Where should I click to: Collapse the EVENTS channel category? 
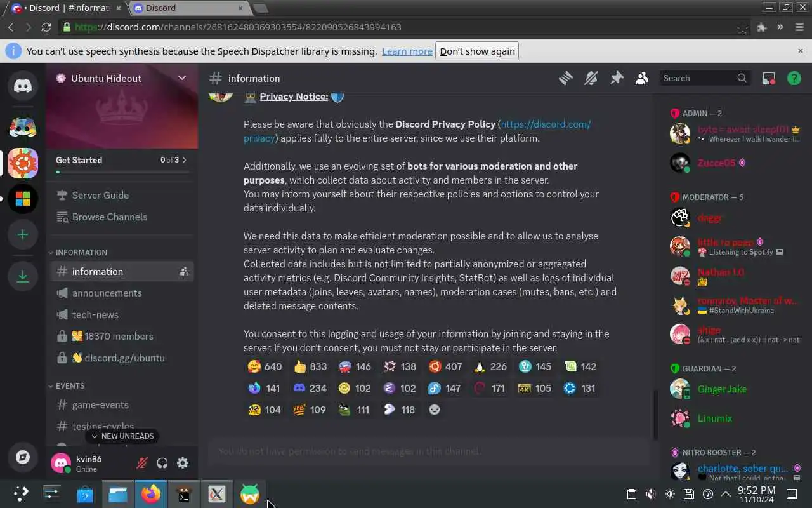(x=66, y=385)
